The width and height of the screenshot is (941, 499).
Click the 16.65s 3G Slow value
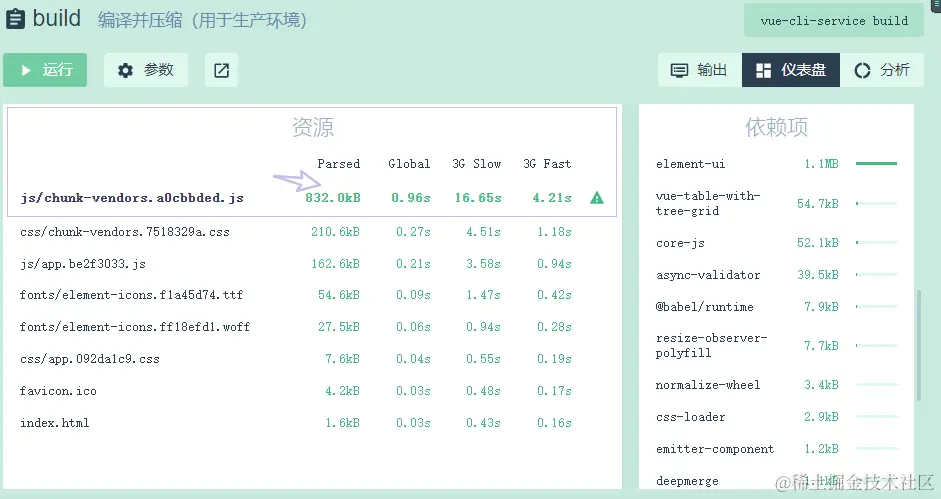pos(478,198)
